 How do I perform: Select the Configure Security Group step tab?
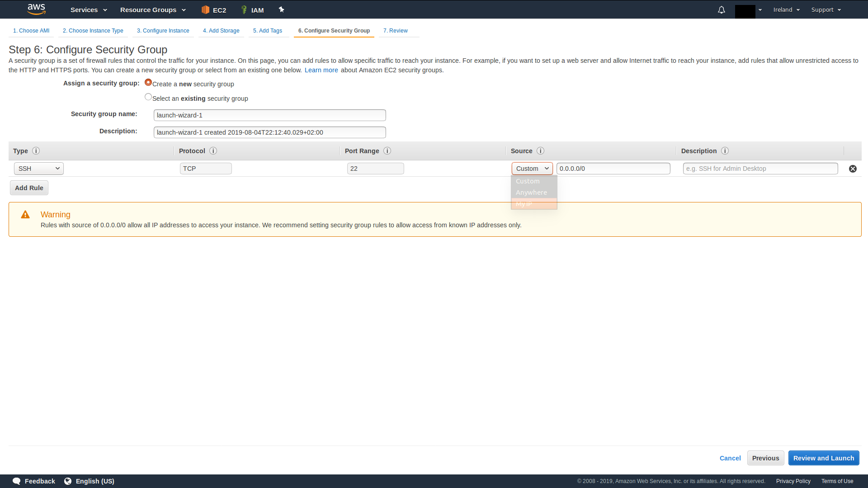coord(334,31)
